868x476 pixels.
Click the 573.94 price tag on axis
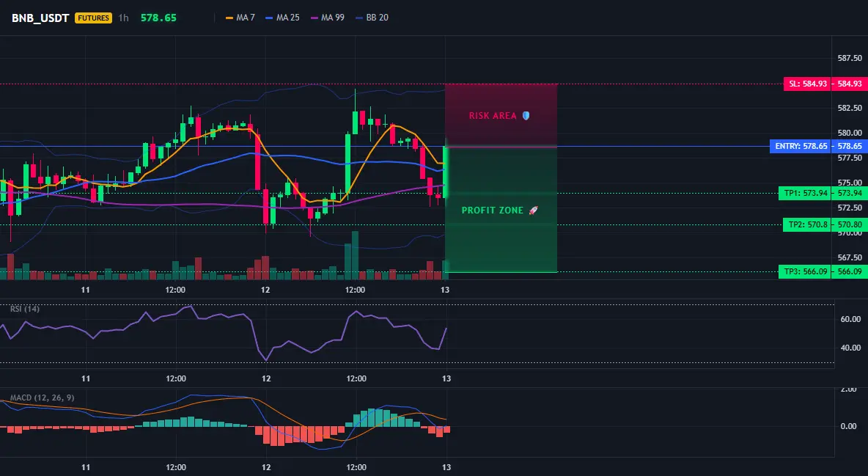click(850, 194)
